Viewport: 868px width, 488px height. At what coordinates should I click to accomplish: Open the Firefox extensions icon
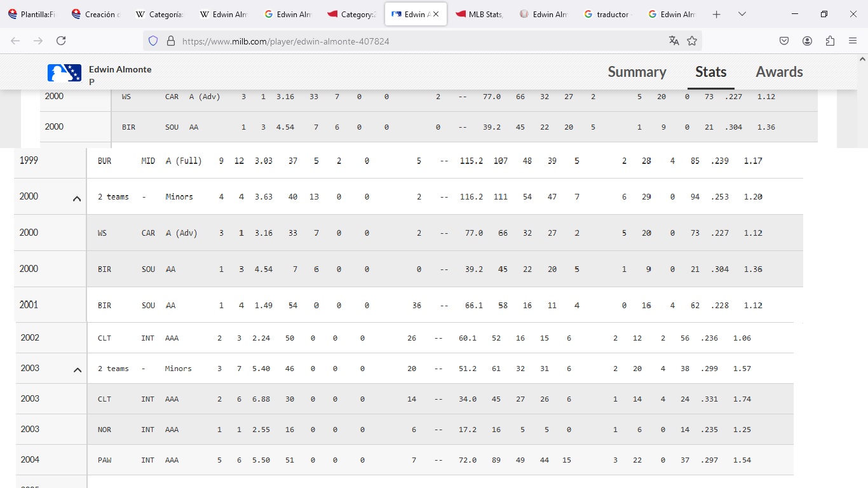point(830,41)
